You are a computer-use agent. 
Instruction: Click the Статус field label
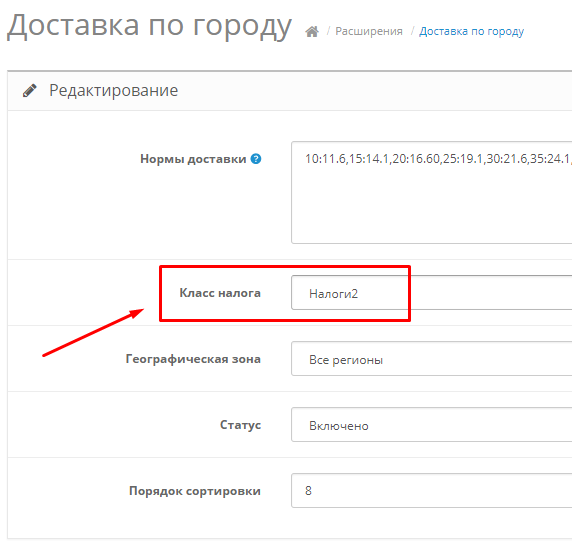pyautogui.click(x=240, y=425)
